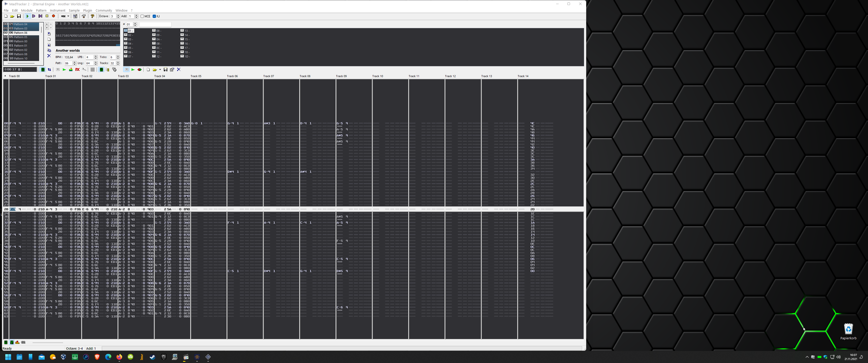The height and width of the screenshot is (363, 868).
Task: Click the envelope curve editor icon
Action: pos(84,69)
